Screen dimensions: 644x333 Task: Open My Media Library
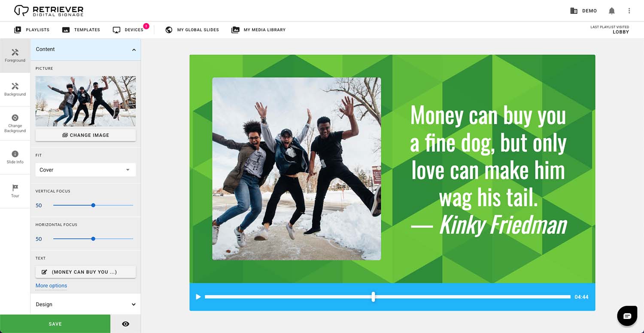point(258,30)
